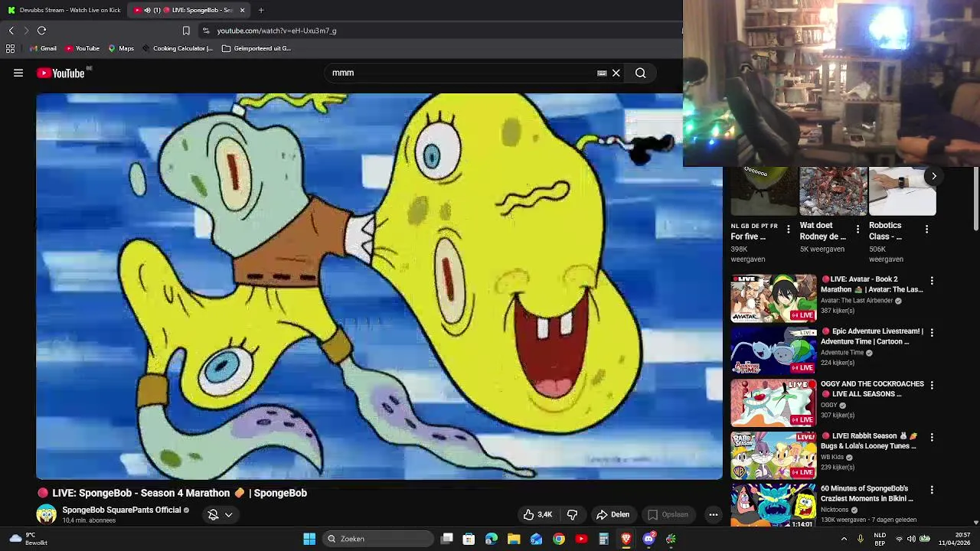The image size is (980, 551).
Task: Open the Epic Adventure Livestream thumbnail
Action: click(x=773, y=350)
